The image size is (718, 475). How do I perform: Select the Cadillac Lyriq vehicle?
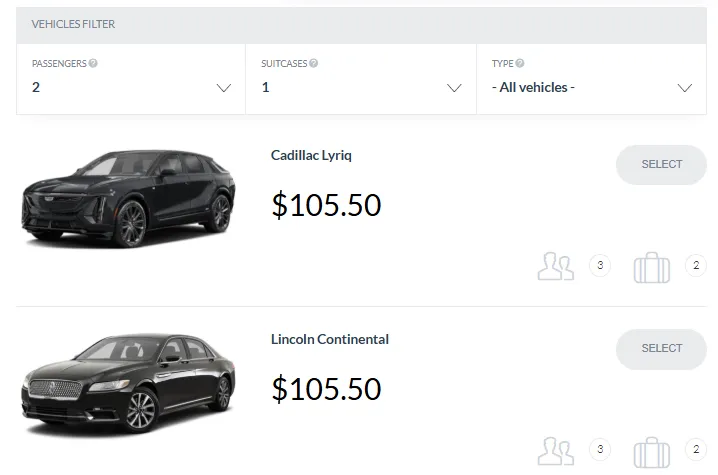(x=661, y=165)
